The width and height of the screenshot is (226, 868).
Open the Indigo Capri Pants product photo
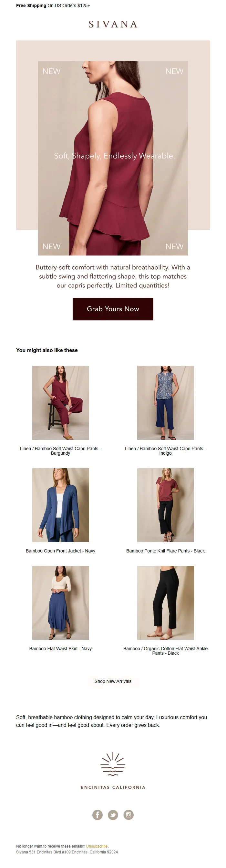click(x=165, y=403)
